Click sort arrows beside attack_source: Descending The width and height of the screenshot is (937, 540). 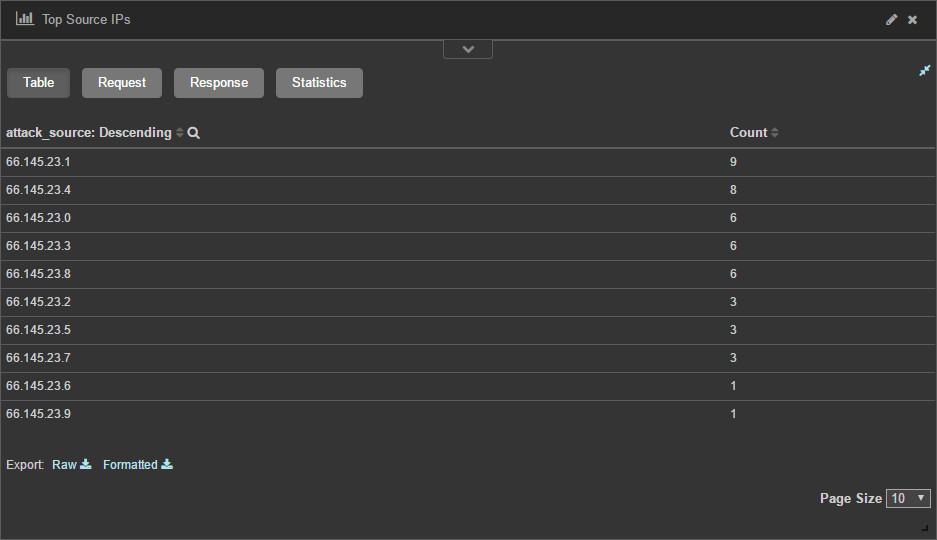(x=180, y=133)
